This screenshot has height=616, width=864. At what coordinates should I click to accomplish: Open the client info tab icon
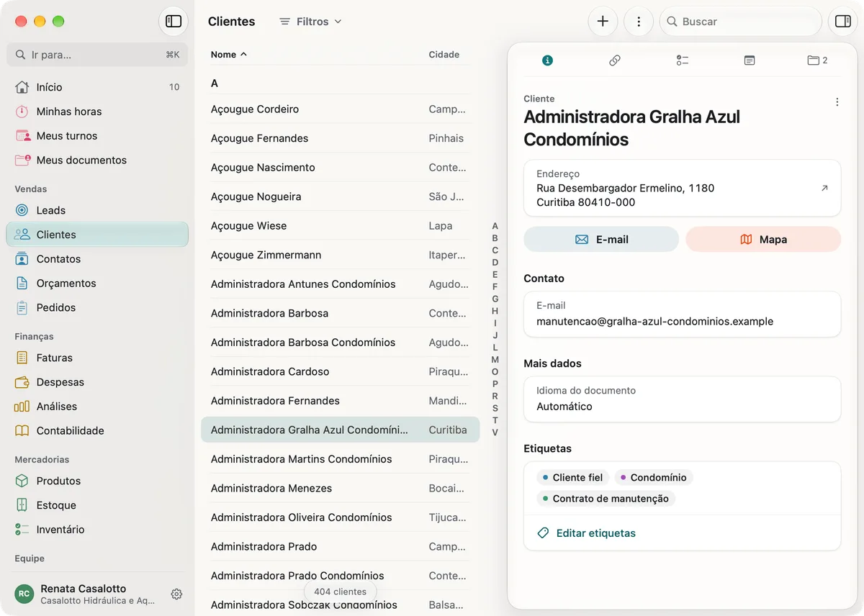(x=547, y=60)
